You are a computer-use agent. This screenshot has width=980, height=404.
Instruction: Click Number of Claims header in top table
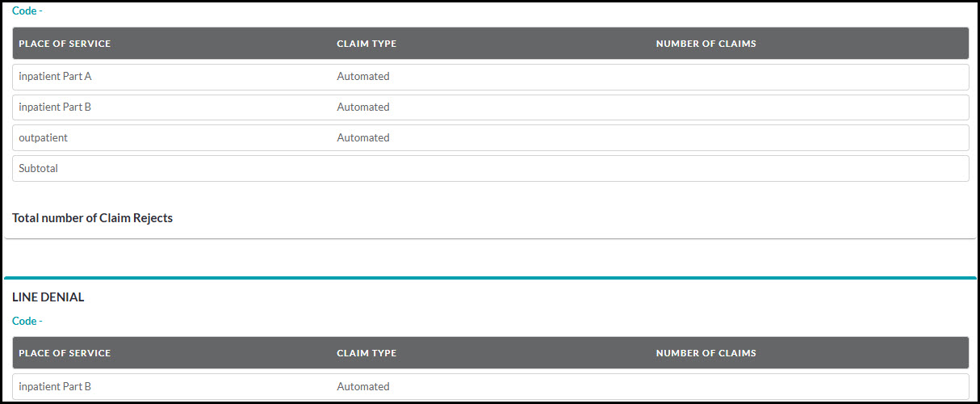coord(706,44)
